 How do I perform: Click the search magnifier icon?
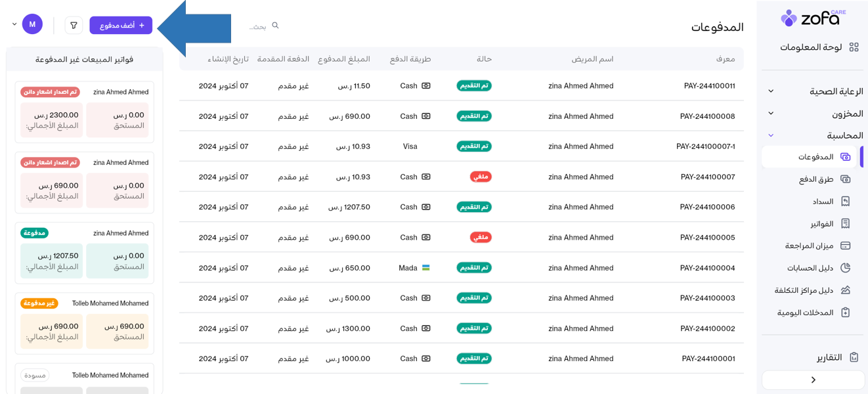(276, 26)
